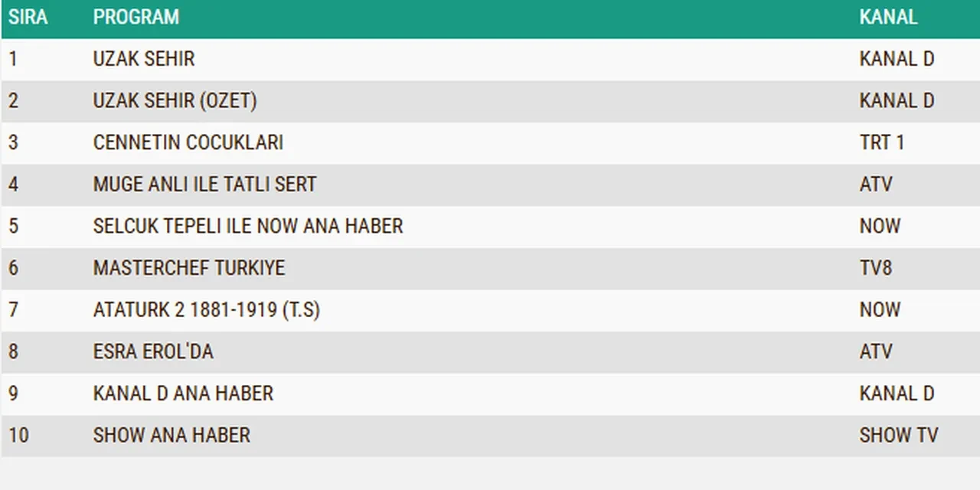This screenshot has height=490, width=980.
Task: Click the TV8 channel cell
Action: [876, 268]
